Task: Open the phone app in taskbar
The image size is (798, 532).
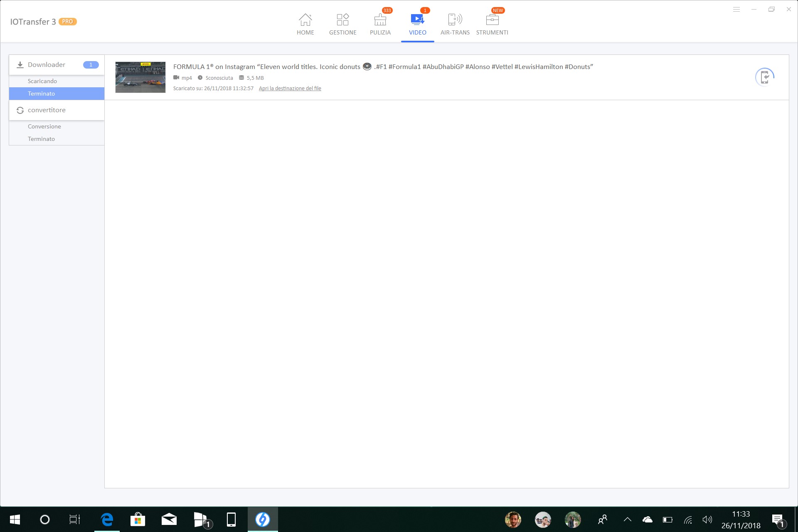Action: [x=231, y=520]
